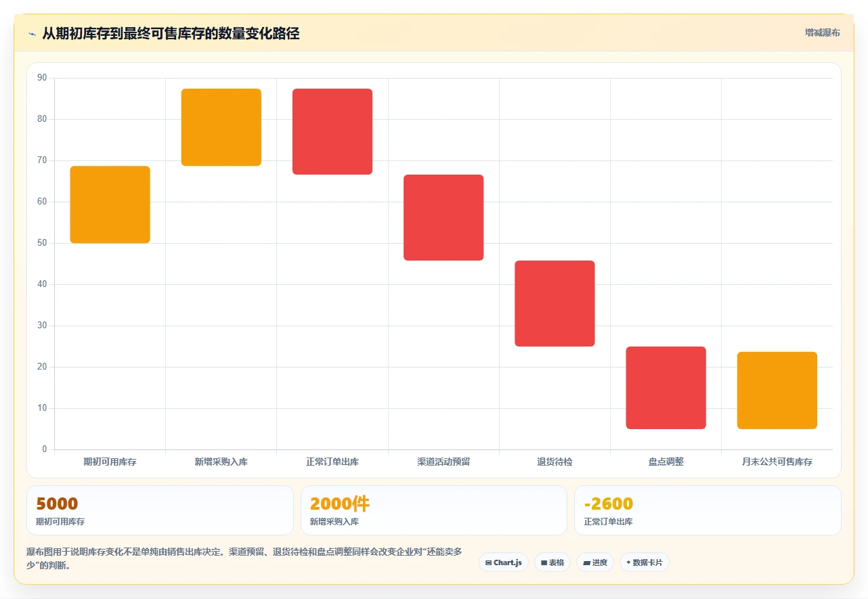The image size is (868, 599).
Task: Click the 50 y-axis tick label
Action: 42,243
